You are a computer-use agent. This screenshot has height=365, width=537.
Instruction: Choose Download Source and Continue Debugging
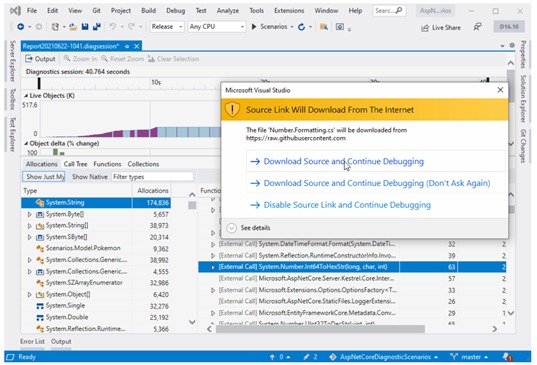point(343,161)
